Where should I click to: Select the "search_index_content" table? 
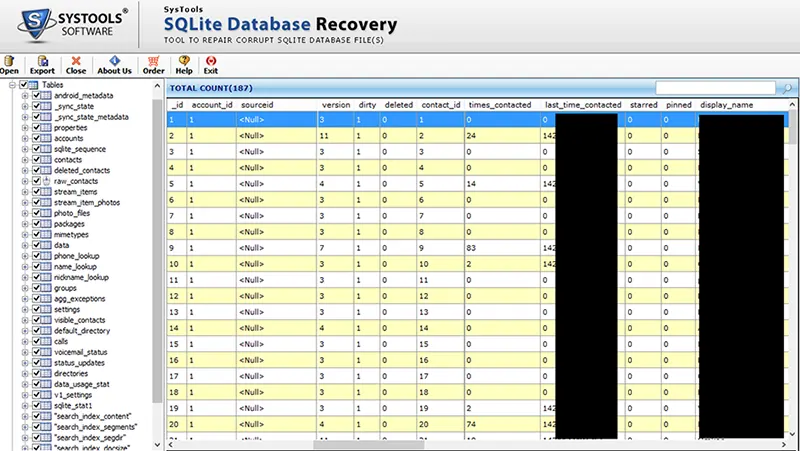coord(92,416)
